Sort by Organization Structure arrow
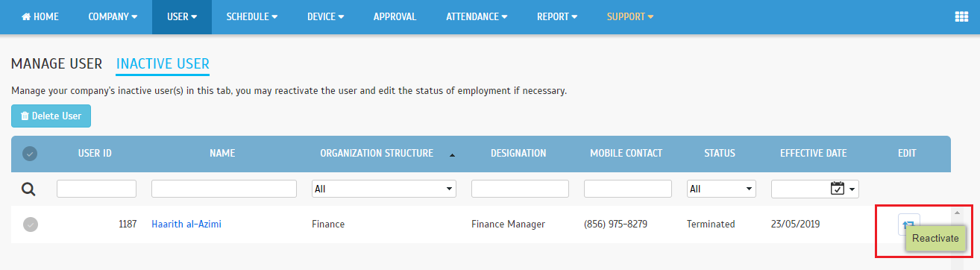 pos(452,154)
